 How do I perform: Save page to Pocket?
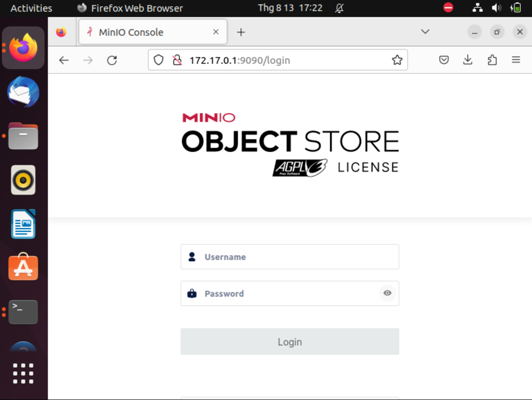tap(444, 60)
